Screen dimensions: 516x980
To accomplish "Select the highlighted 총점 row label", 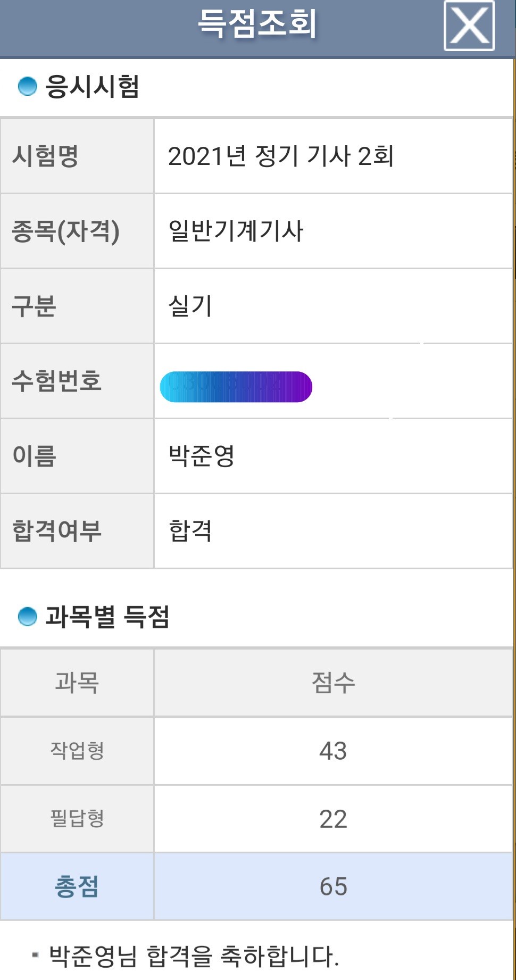I will pos(77,886).
